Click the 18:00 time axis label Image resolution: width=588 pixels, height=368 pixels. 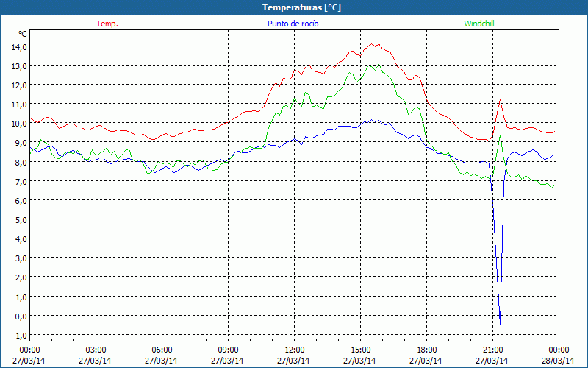(x=426, y=350)
